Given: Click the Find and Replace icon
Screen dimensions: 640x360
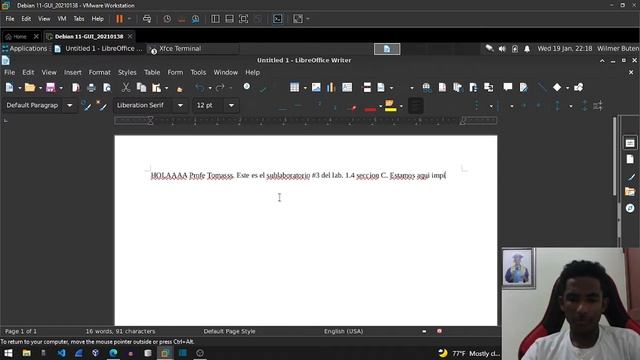Looking at the screenshot, I should click(x=247, y=87).
